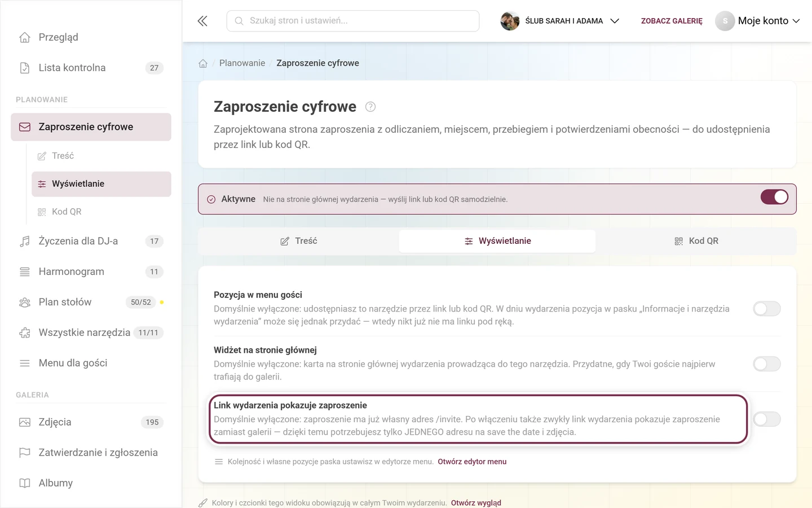Open Kod QR sidebar sub-item
The image size is (812, 508).
point(101,212)
